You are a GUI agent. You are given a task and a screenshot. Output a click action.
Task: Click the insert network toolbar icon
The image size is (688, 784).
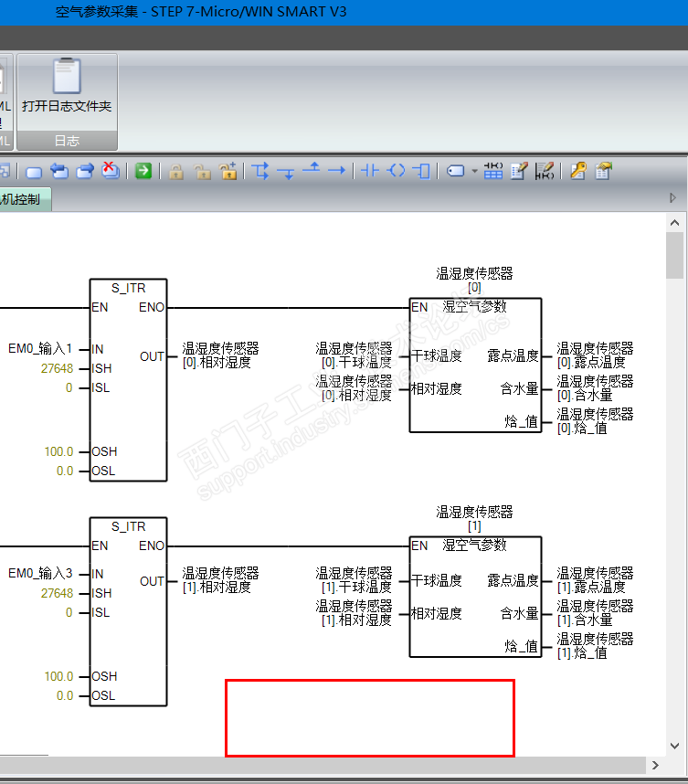[x=34, y=172]
